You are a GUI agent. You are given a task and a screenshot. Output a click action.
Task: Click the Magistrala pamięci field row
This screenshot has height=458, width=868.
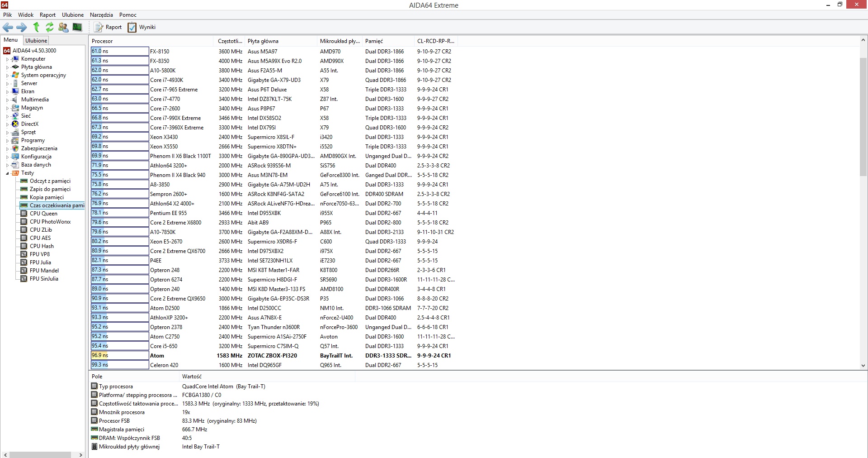point(222,429)
